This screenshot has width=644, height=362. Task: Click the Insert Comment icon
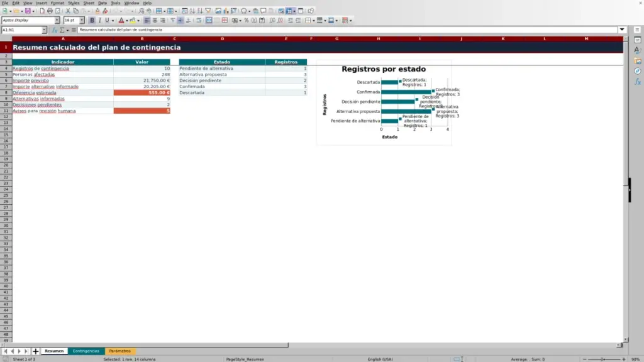[x=264, y=11]
